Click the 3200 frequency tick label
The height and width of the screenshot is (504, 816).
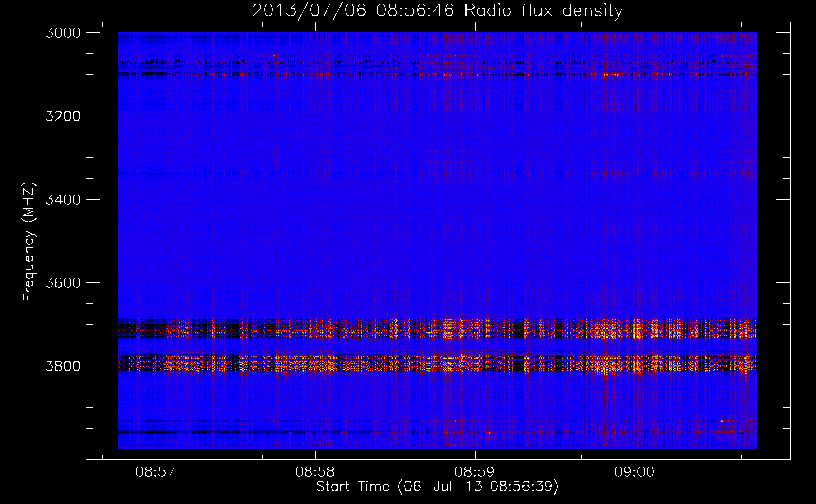coord(63,116)
